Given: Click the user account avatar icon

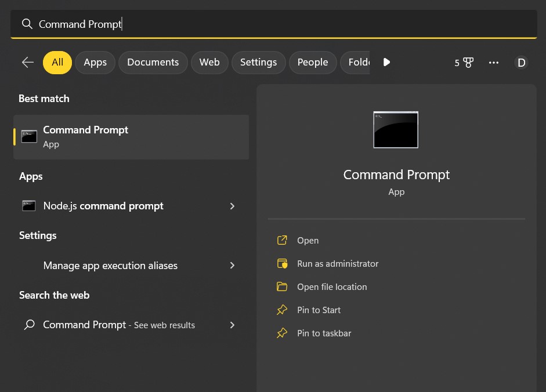Looking at the screenshot, I should [x=521, y=62].
